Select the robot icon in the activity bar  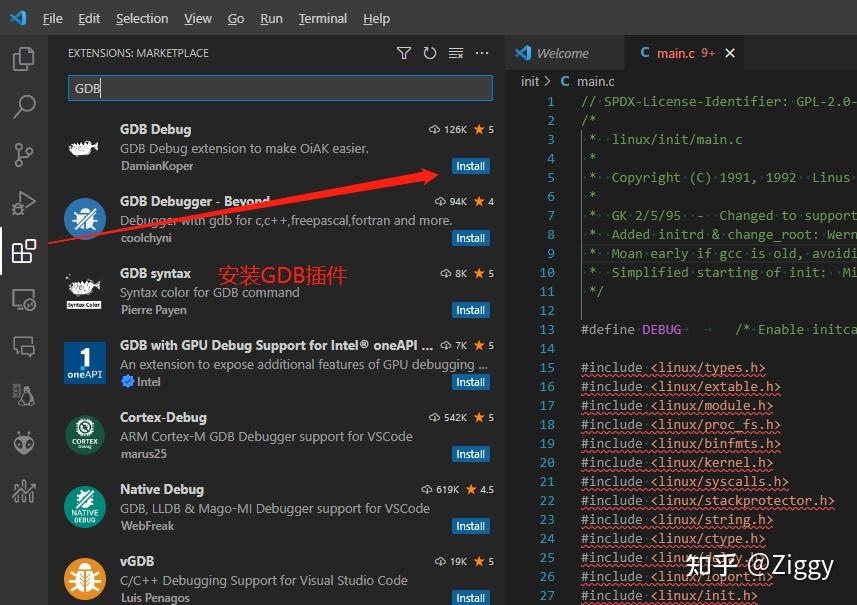pyautogui.click(x=24, y=441)
